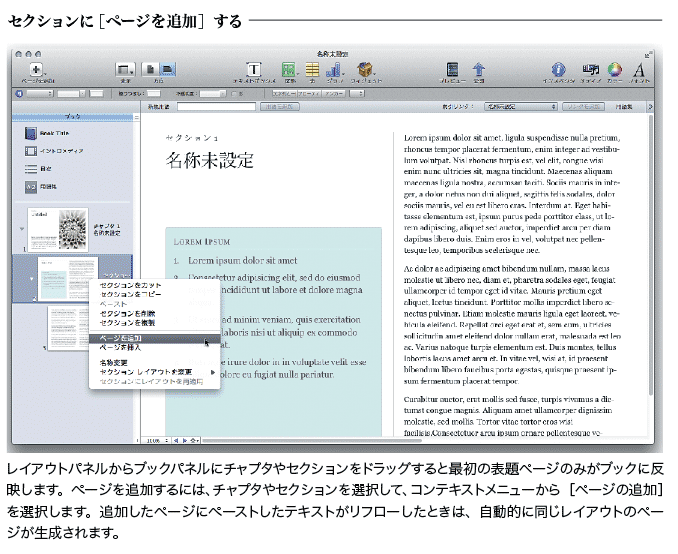
Task: Click the glossary term text field
Action: (216, 106)
